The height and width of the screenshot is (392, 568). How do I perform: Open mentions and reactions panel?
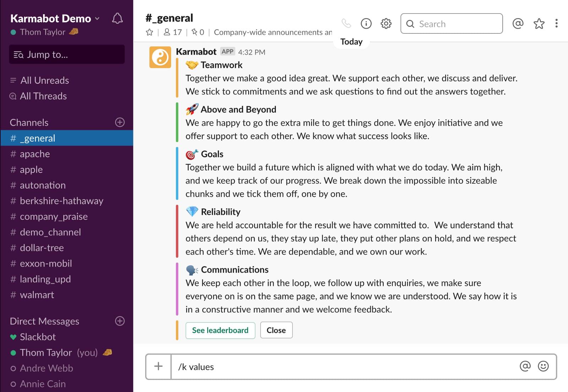point(518,23)
